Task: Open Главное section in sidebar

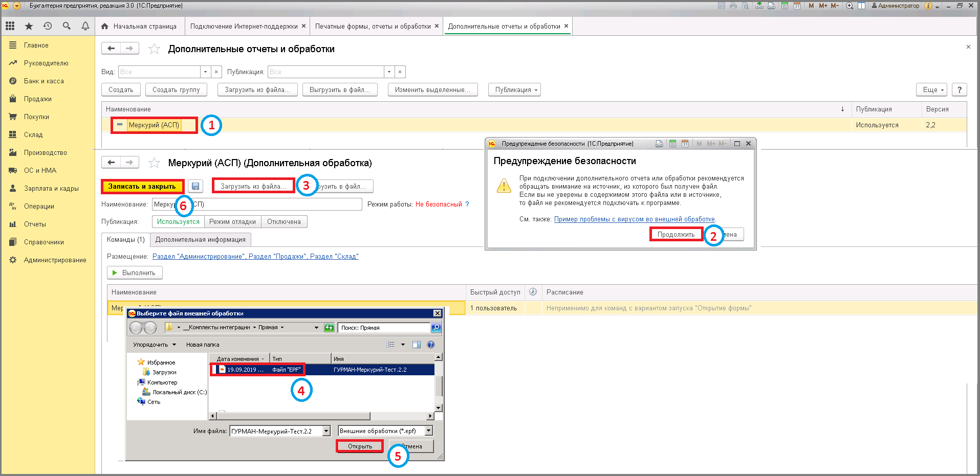Action: (x=36, y=45)
